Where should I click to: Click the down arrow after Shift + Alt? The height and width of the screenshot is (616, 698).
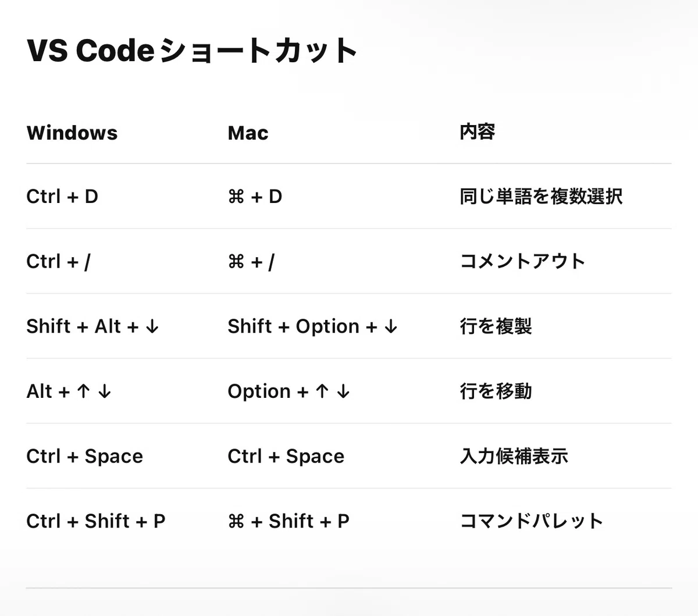152,327
